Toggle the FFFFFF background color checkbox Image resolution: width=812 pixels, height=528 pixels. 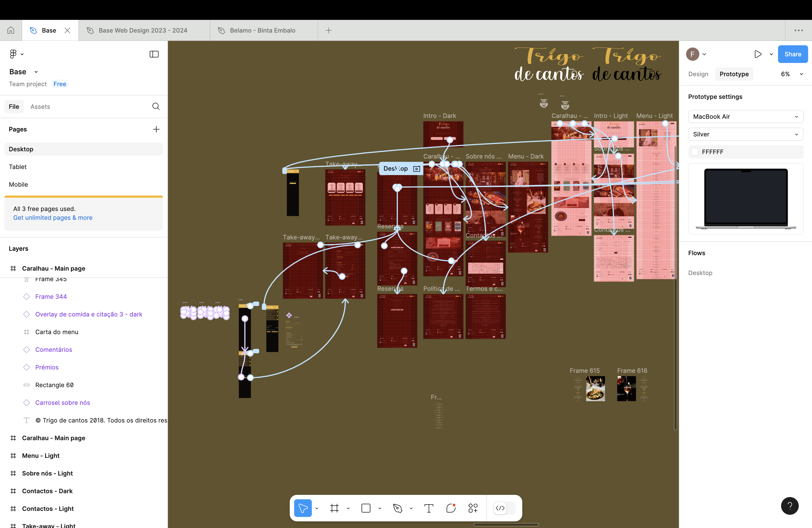[695, 152]
